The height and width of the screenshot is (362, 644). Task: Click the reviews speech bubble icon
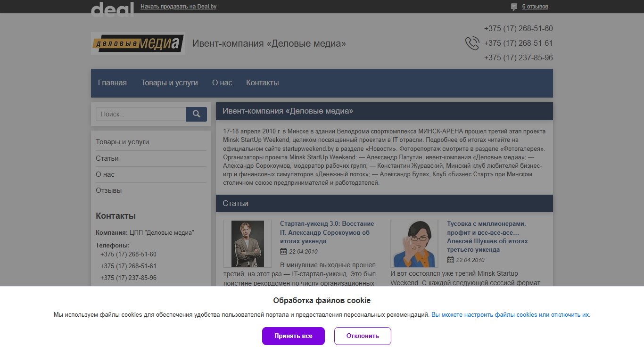(514, 7)
